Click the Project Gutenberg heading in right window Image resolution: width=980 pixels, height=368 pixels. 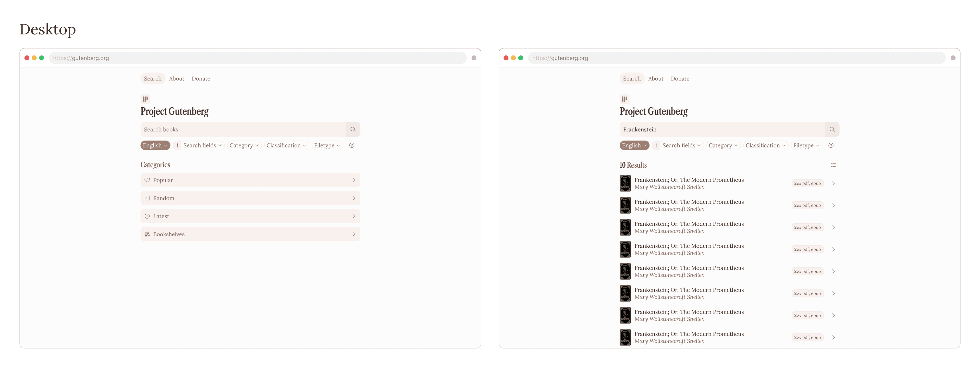coord(654,111)
